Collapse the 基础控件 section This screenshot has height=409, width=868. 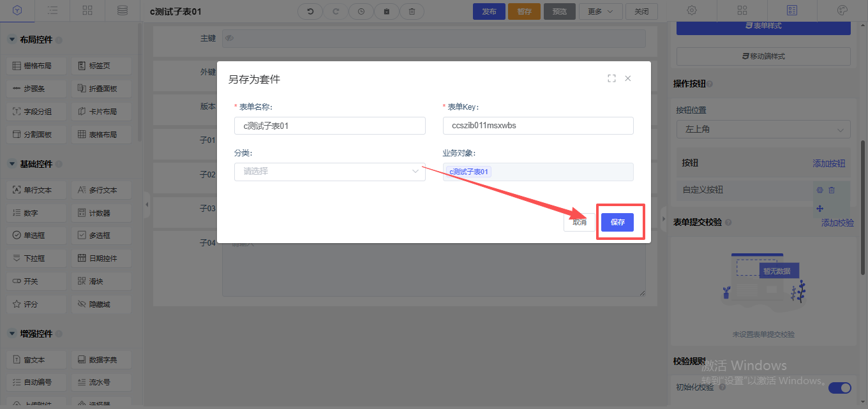(x=12, y=164)
